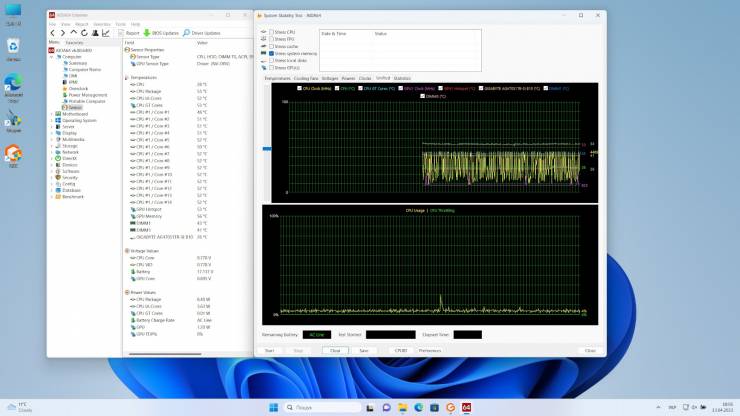This screenshot has height=416, width=740.
Task: Click AIDA64 icon in taskbar
Action: pos(466,408)
